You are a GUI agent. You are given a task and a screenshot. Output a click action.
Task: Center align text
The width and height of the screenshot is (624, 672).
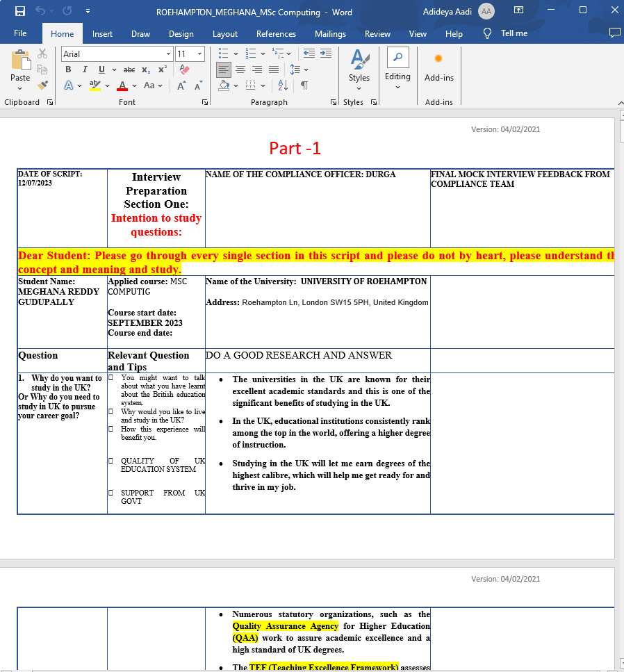tap(240, 69)
